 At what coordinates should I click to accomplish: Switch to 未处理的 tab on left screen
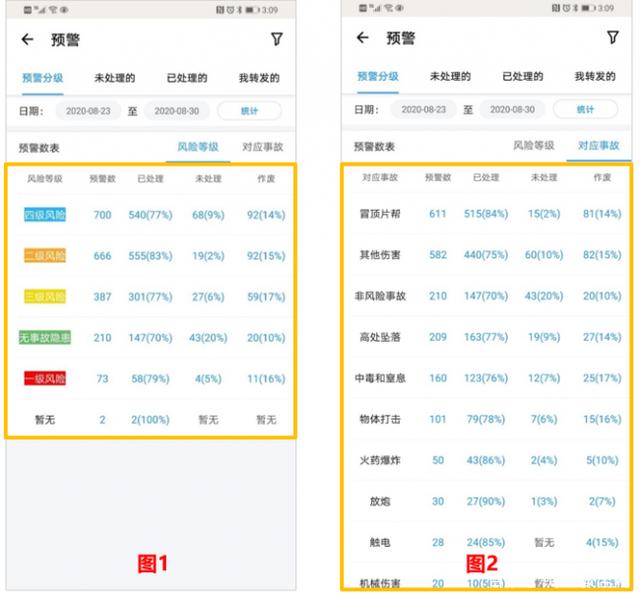[115, 78]
